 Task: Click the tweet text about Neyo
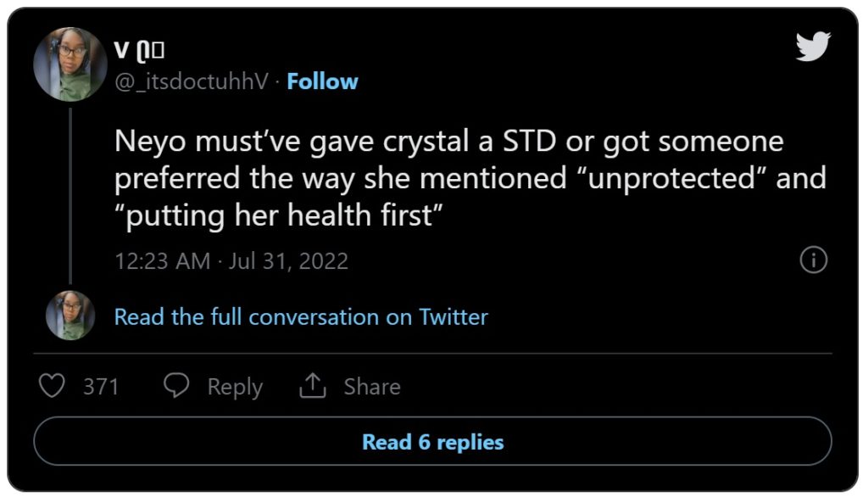click(x=470, y=178)
